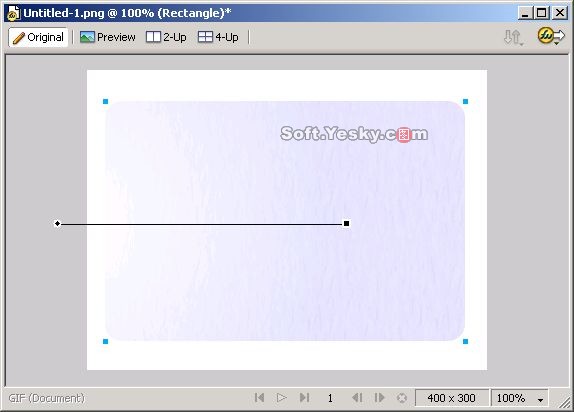Minimize the Untitled-1.png document window
The image size is (574, 412).
pyautogui.click(x=525, y=14)
